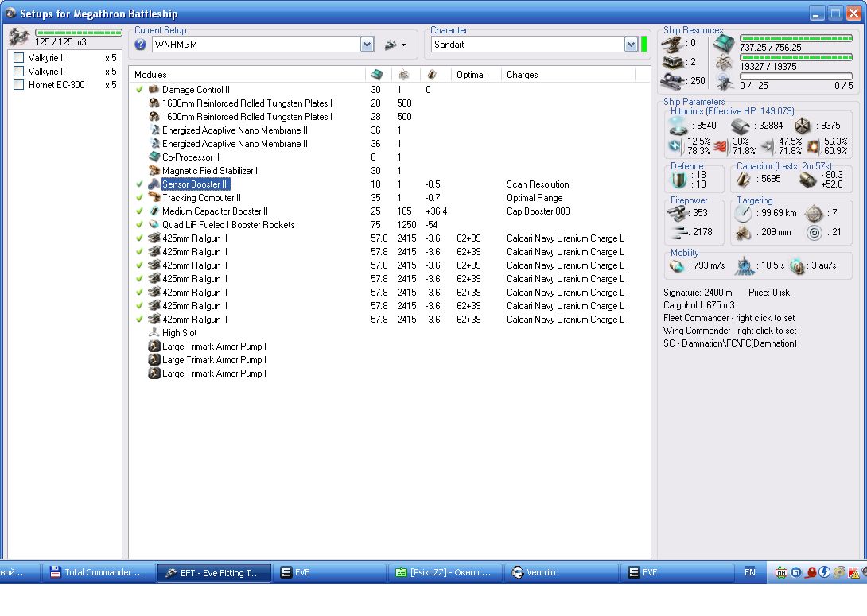
Task: Click the Medium Capacitor Booster II icon
Action: [154, 211]
